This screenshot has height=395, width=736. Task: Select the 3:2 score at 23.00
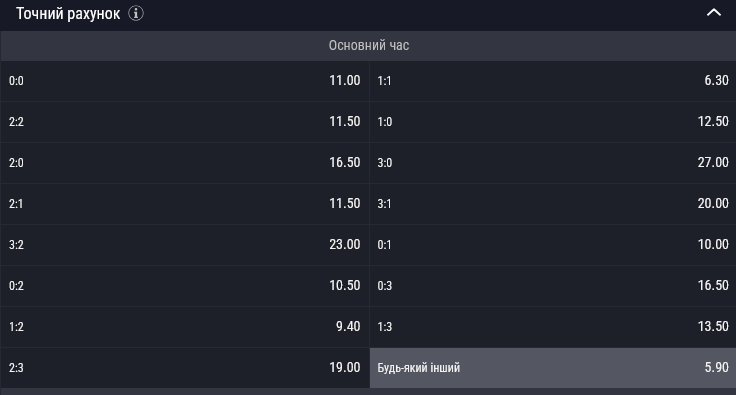click(x=184, y=245)
